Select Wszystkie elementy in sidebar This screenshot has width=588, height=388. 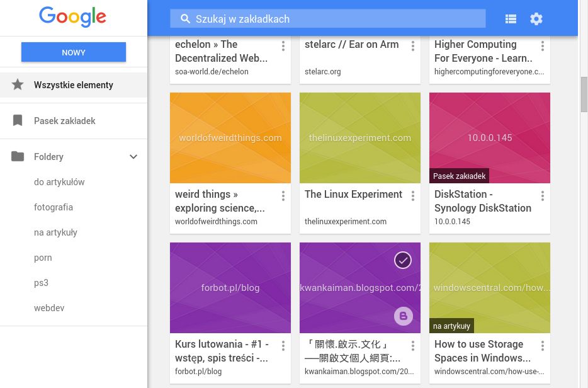pyautogui.click(x=74, y=85)
